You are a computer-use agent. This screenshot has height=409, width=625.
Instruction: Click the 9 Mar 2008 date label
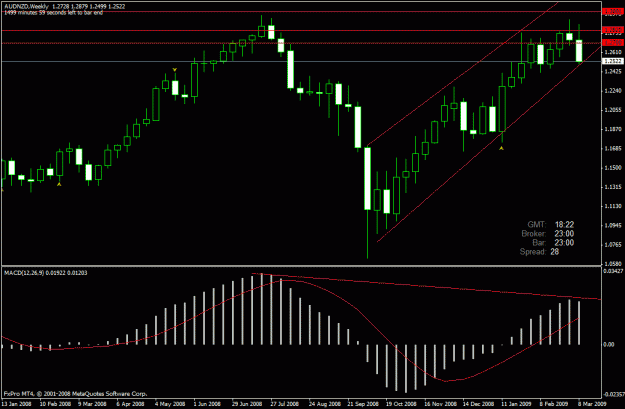92,404
